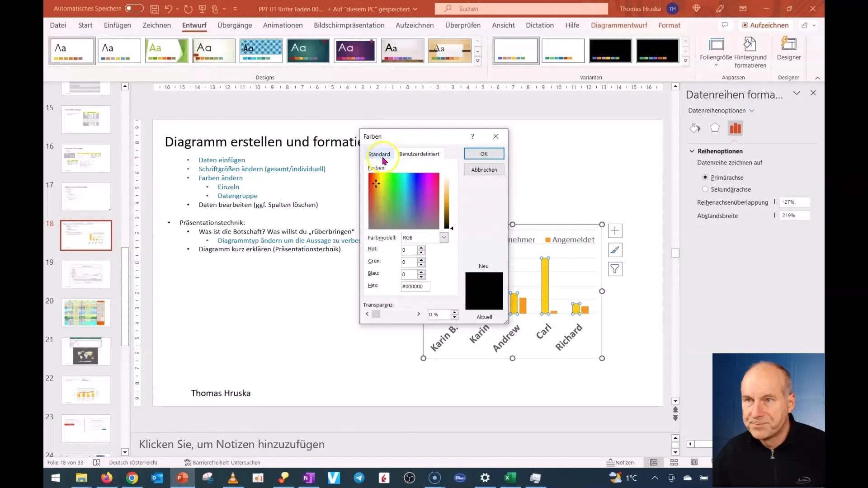This screenshot has width=868, height=488.
Task: Click the chart color fill icon
Action: tap(695, 128)
